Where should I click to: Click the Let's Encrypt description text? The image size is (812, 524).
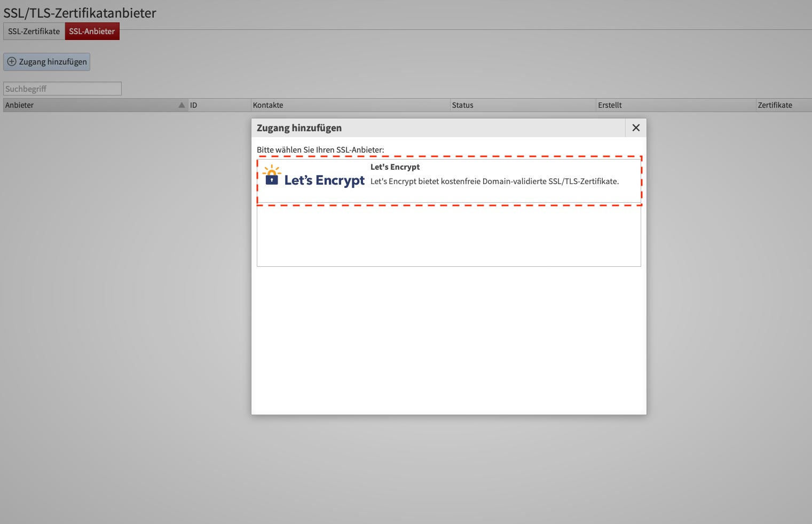[x=495, y=181]
